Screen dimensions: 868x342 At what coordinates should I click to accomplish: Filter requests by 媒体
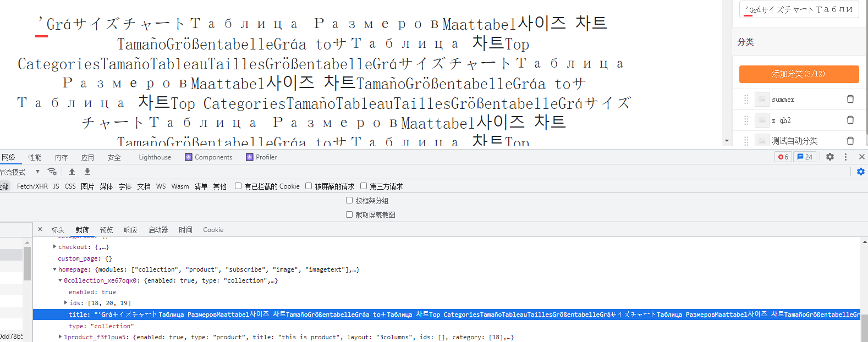(x=106, y=186)
